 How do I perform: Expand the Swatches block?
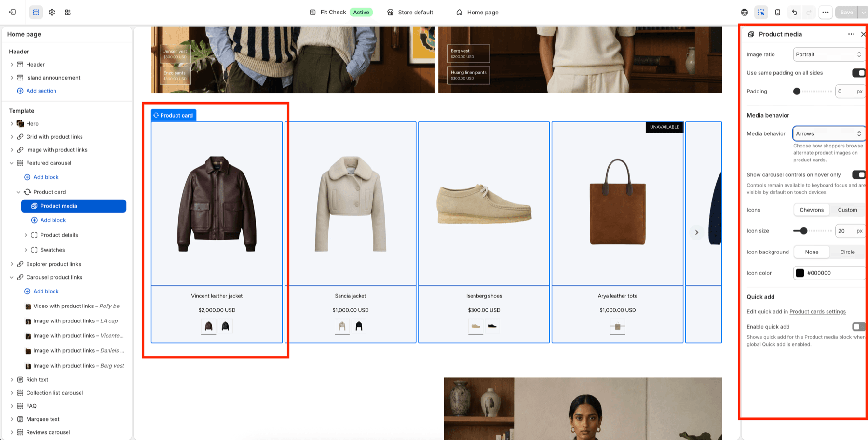(x=26, y=250)
